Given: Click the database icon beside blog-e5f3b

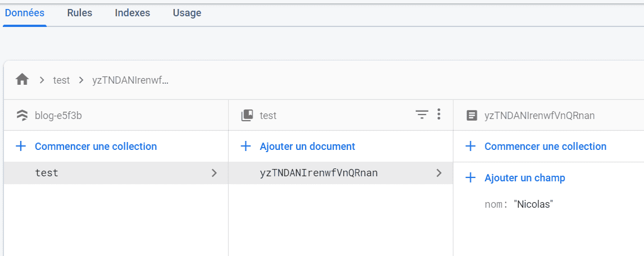Looking at the screenshot, I should tap(22, 116).
